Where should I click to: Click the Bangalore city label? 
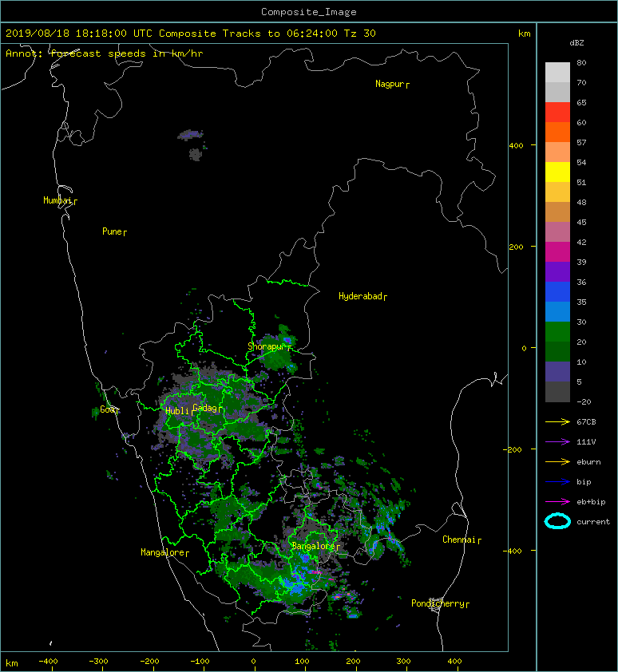314,546
